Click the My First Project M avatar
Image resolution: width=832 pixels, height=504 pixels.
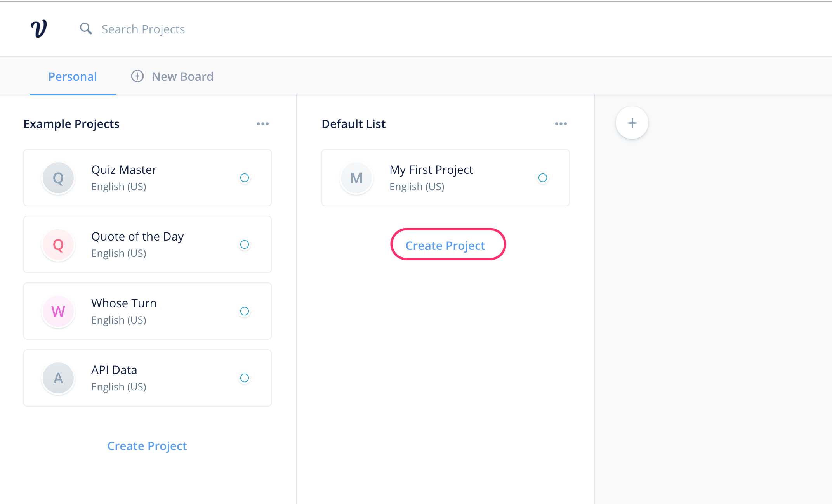click(356, 178)
